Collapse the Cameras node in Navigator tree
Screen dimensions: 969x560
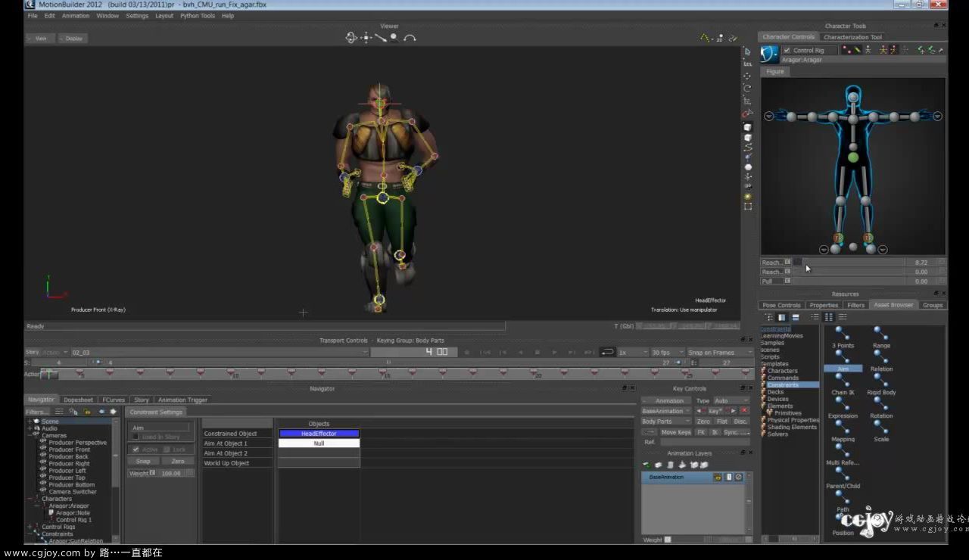click(30, 435)
